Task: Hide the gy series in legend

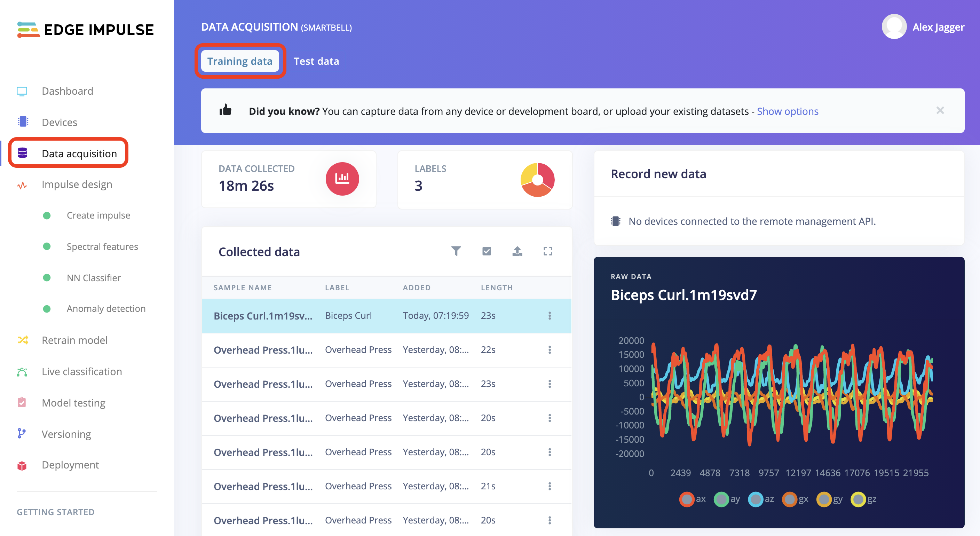Action: (x=824, y=499)
